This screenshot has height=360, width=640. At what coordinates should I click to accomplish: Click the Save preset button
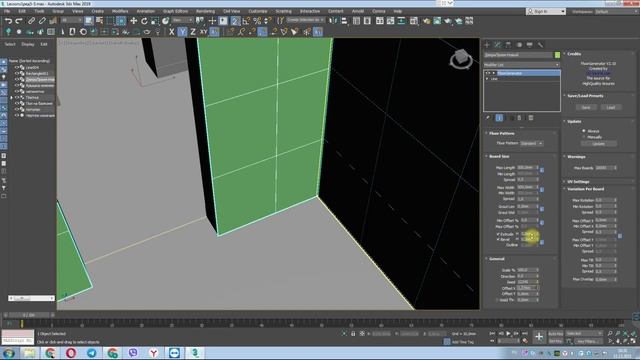[586, 107]
